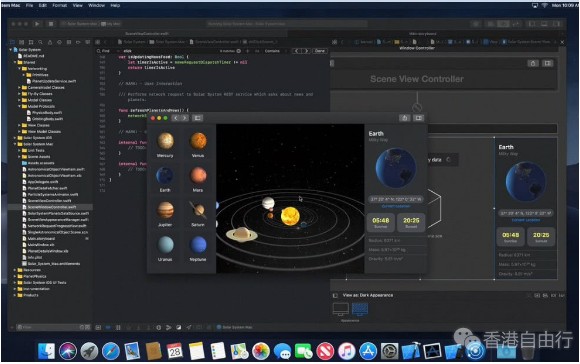Switch the storyboard preview to dark appearance
Viewport: 580px width, 364px height.
click(x=360, y=309)
